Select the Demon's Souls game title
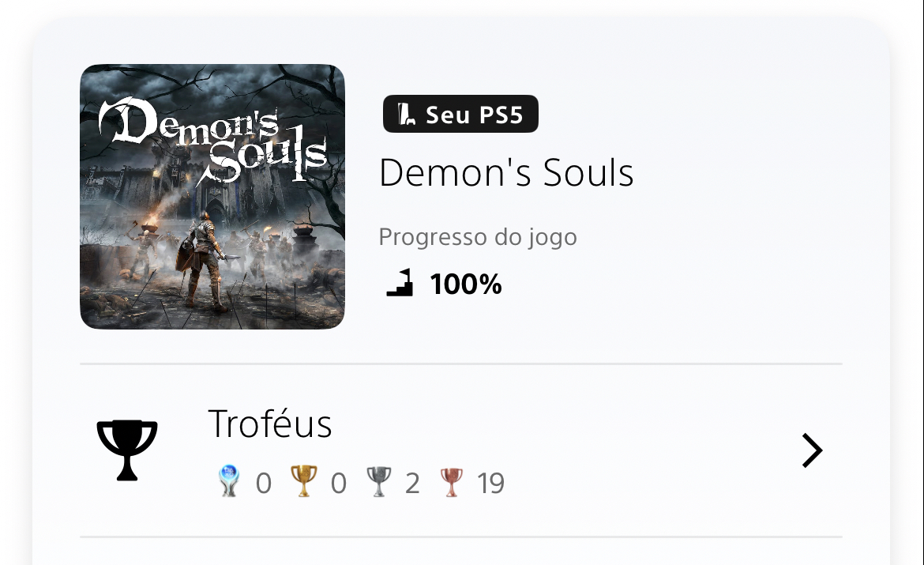Viewport: 924px width, 565px height. 505,173
